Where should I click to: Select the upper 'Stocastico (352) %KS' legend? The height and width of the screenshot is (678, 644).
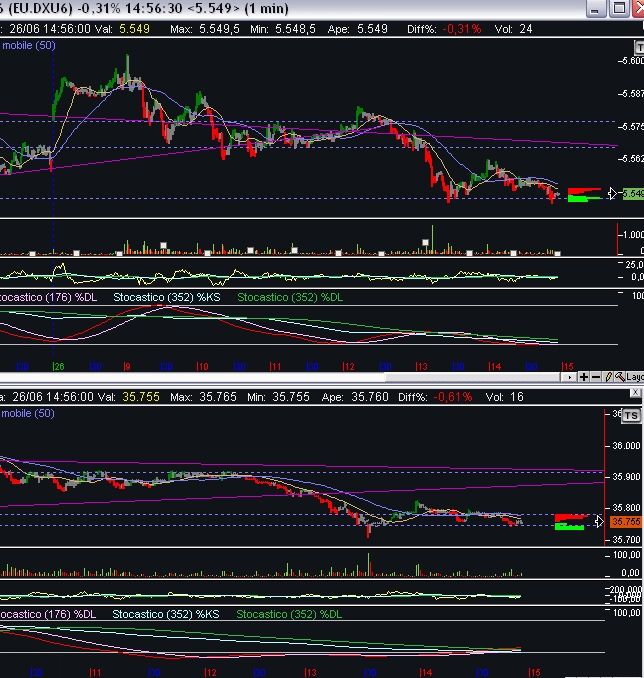tap(167, 297)
